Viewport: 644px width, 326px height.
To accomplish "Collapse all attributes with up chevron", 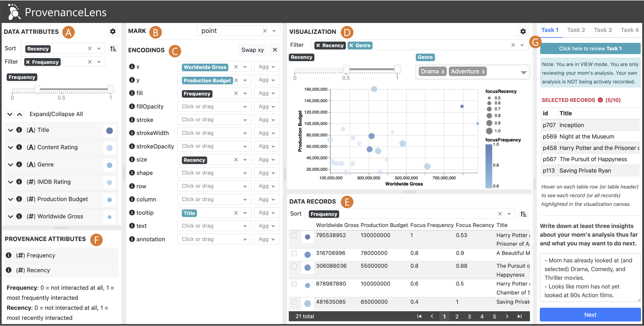I will click(20, 114).
